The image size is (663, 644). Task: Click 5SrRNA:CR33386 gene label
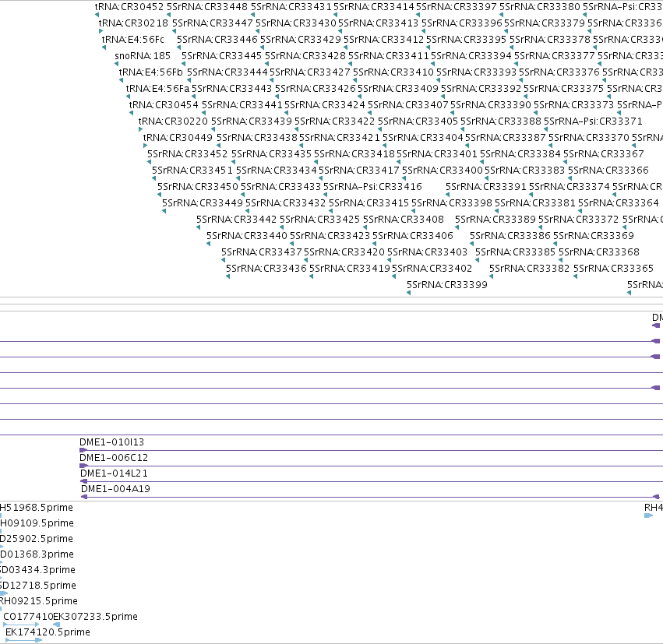510,236
